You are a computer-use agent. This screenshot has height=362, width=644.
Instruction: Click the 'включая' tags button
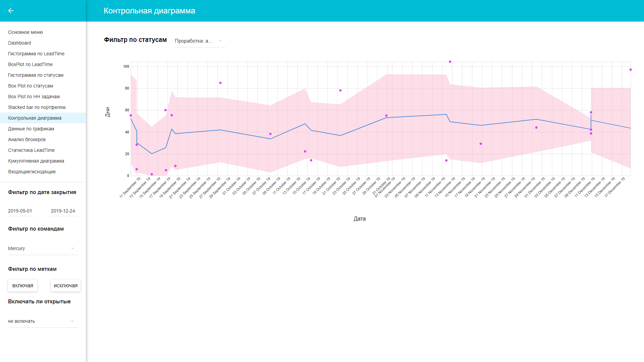click(23, 286)
